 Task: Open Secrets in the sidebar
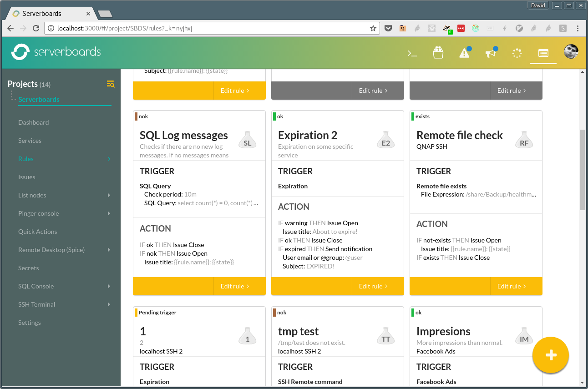coord(28,268)
